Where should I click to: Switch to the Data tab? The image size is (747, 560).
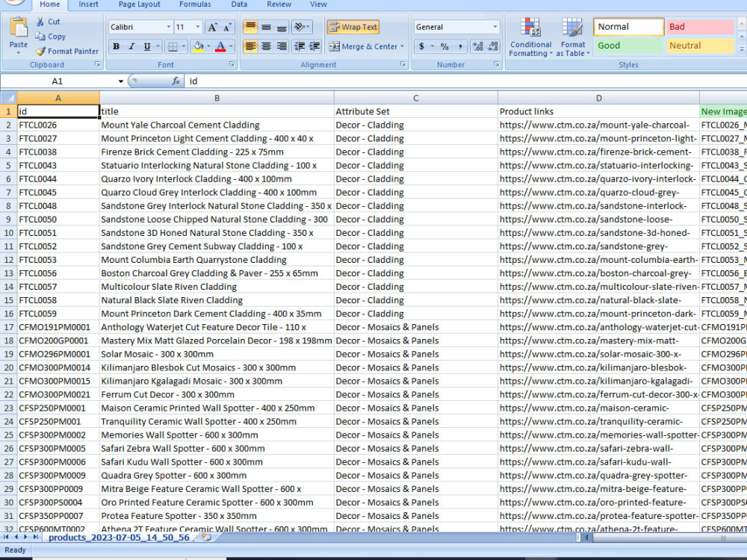(239, 4)
